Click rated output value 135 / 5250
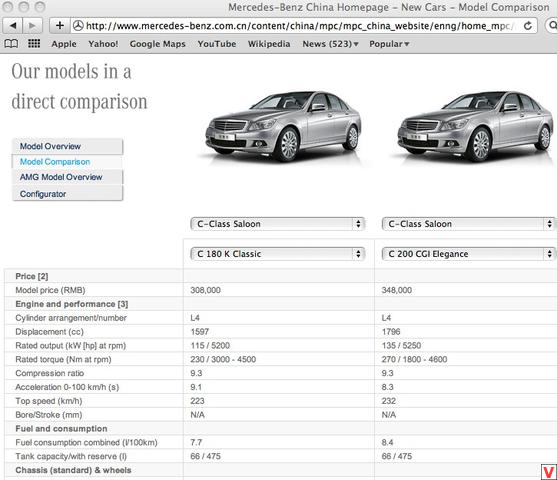The image size is (557, 480). point(401,345)
